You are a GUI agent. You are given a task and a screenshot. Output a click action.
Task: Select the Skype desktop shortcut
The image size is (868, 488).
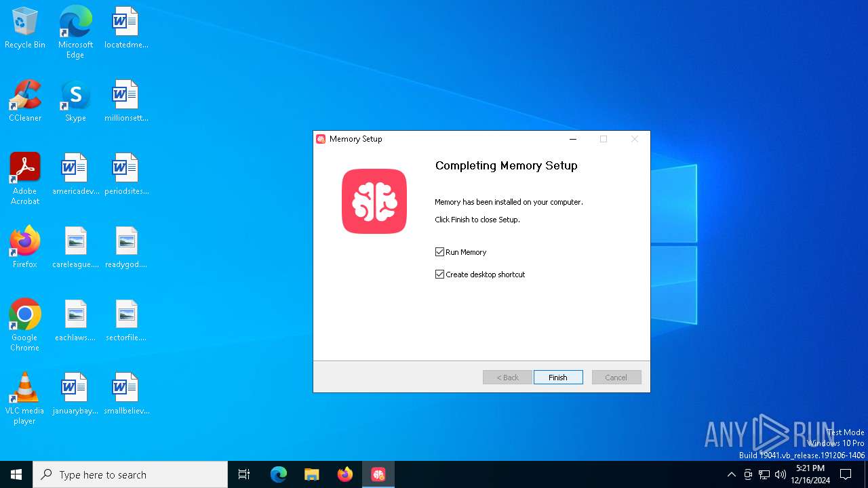tap(75, 101)
